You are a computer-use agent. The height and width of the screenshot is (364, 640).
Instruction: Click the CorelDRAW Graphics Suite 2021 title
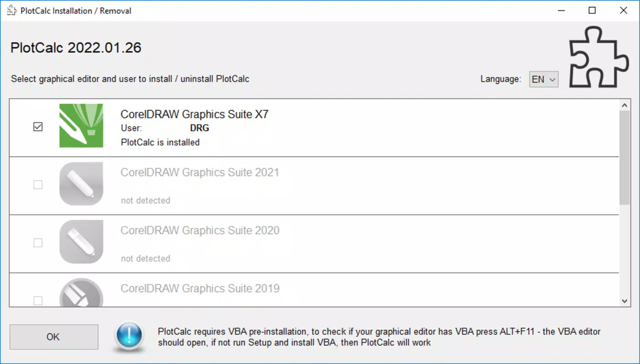pos(200,172)
